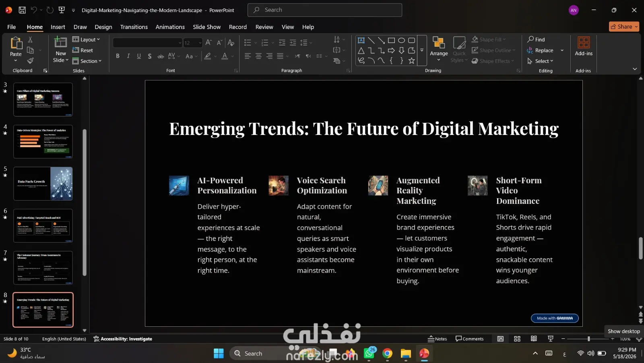Increase the font size
The image size is (644, 363).
[x=208, y=43]
